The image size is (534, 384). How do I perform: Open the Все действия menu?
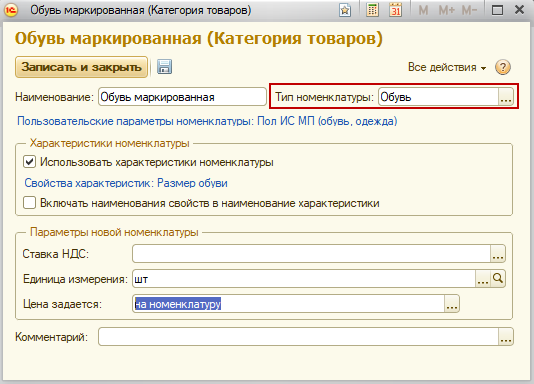click(447, 67)
